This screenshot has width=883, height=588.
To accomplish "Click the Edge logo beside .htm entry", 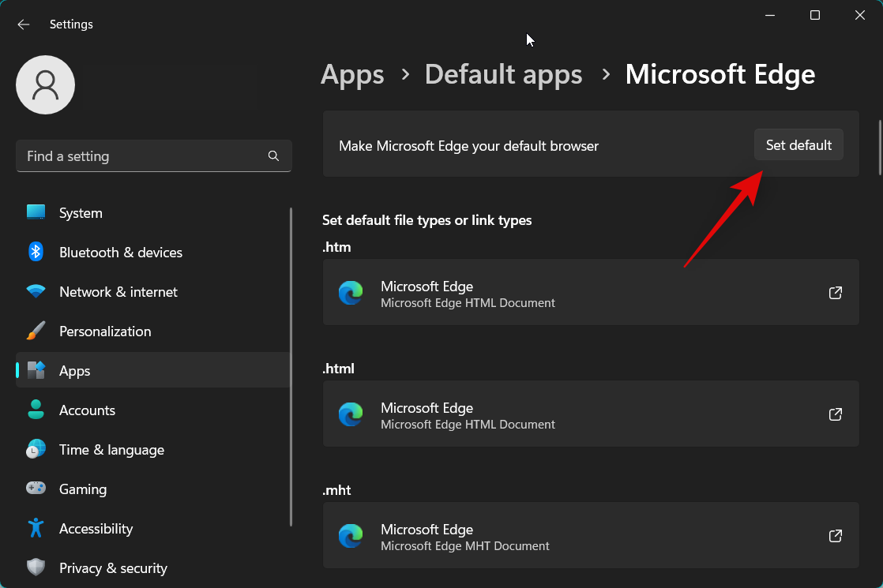I will coord(351,292).
